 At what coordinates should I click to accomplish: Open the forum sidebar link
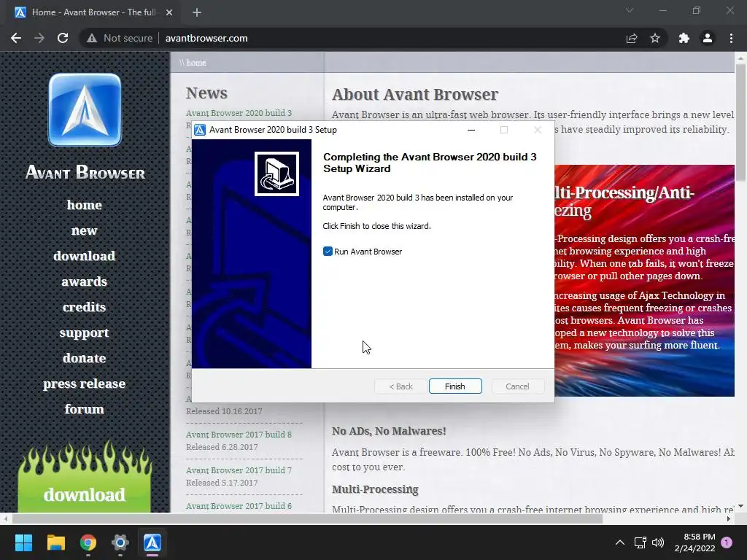pos(85,409)
